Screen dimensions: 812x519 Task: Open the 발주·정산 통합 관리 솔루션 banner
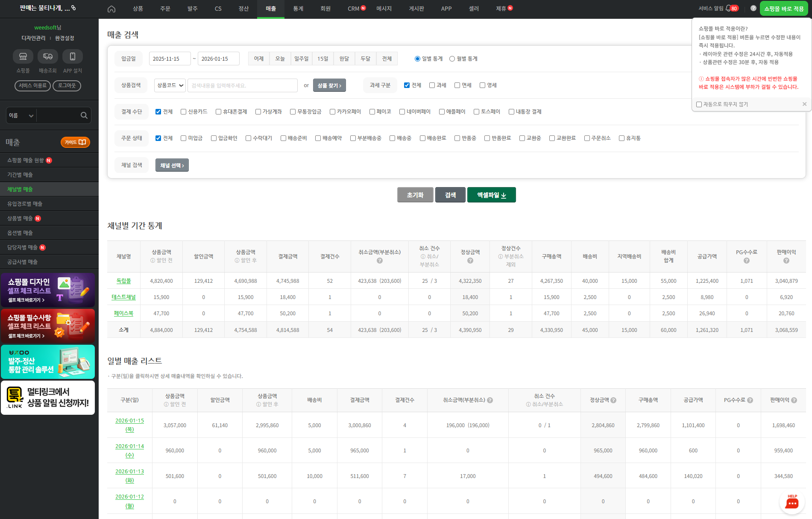point(48,362)
